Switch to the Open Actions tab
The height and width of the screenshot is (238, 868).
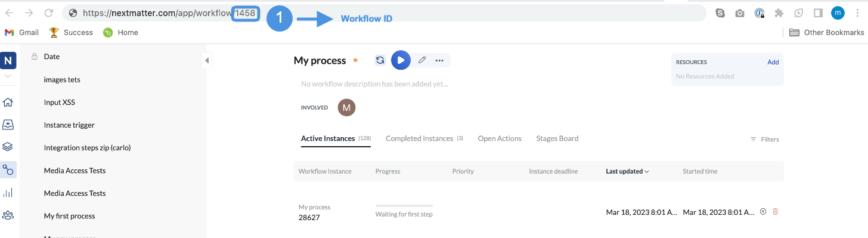[x=500, y=138]
